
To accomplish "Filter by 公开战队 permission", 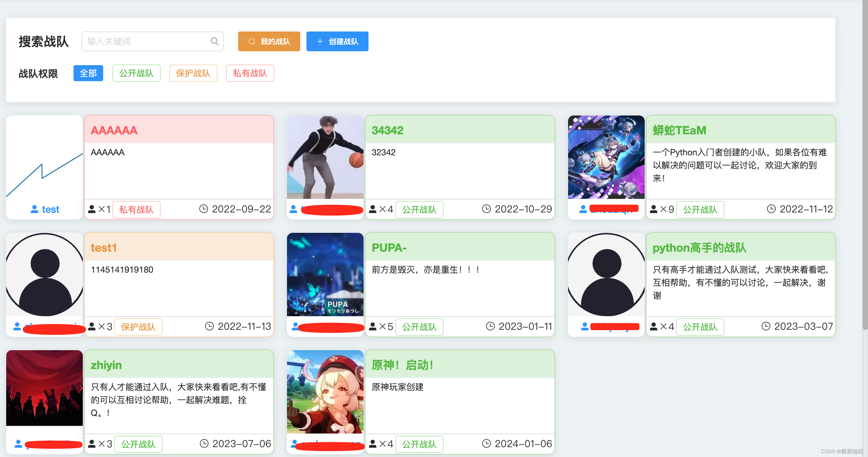I will (x=136, y=73).
